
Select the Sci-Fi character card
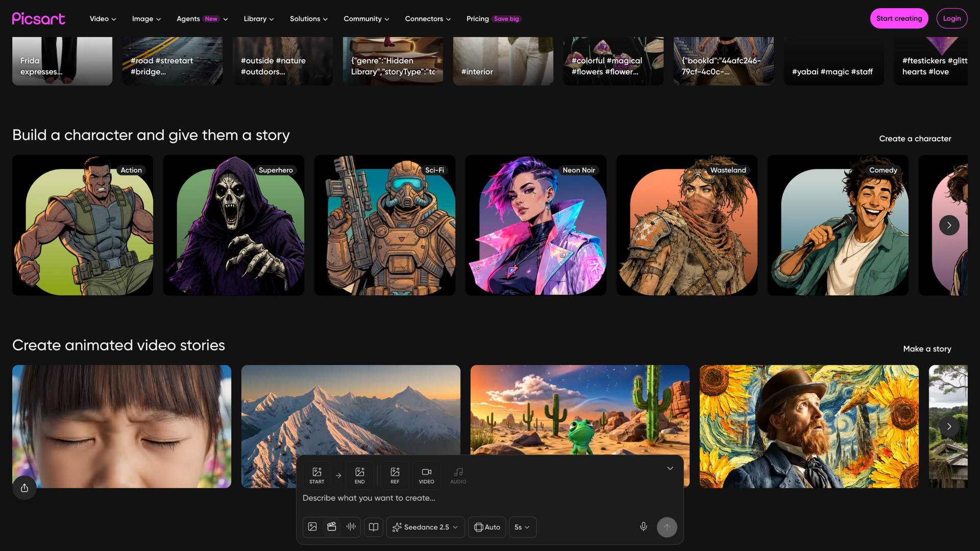(385, 226)
